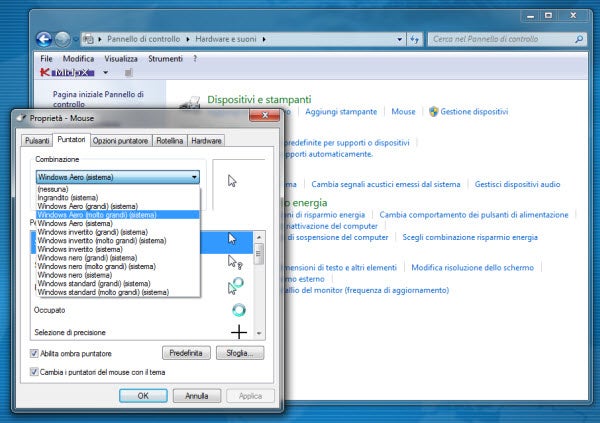The image size is (600, 423).
Task: Open the Mouse link in Control Panel
Action: click(x=403, y=112)
